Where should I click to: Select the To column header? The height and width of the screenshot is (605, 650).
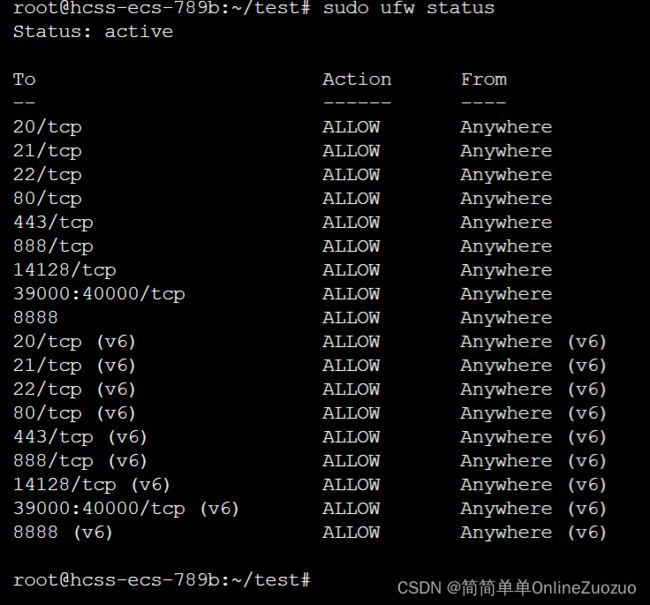click(x=24, y=80)
